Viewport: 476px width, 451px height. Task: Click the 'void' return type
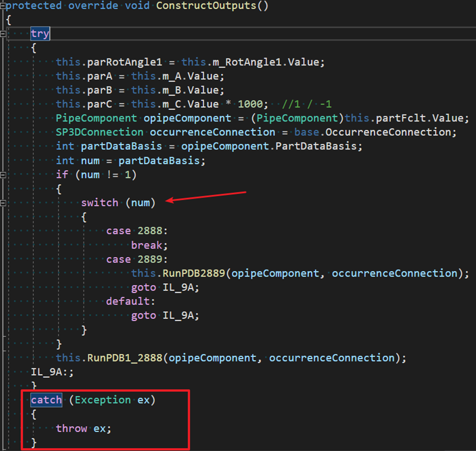137,5
